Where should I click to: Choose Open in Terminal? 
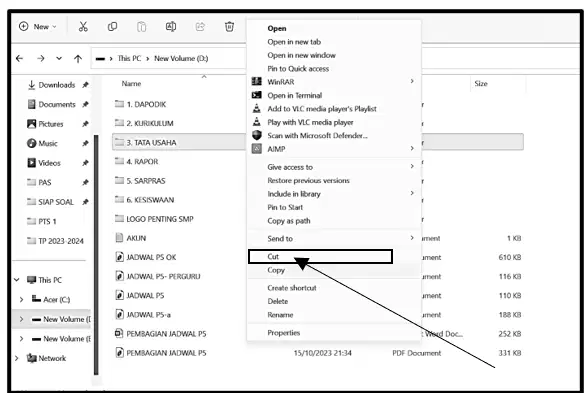294,95
